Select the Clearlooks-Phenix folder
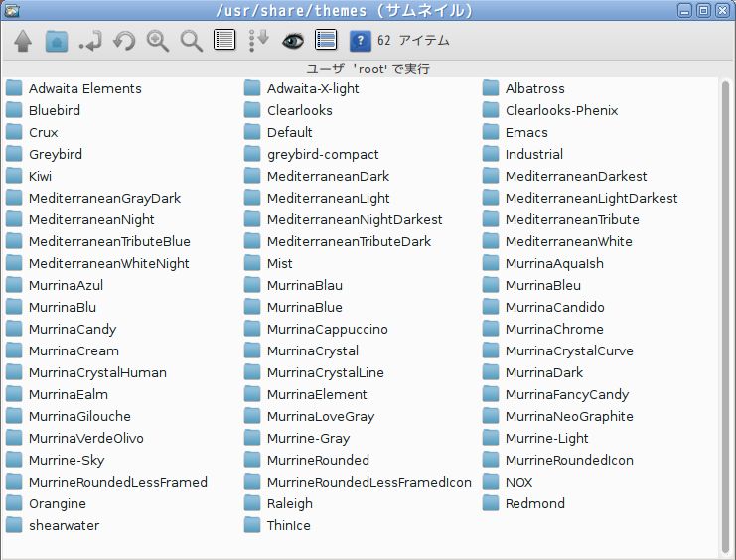Screen dimensions: 736x560 (560, 110)
